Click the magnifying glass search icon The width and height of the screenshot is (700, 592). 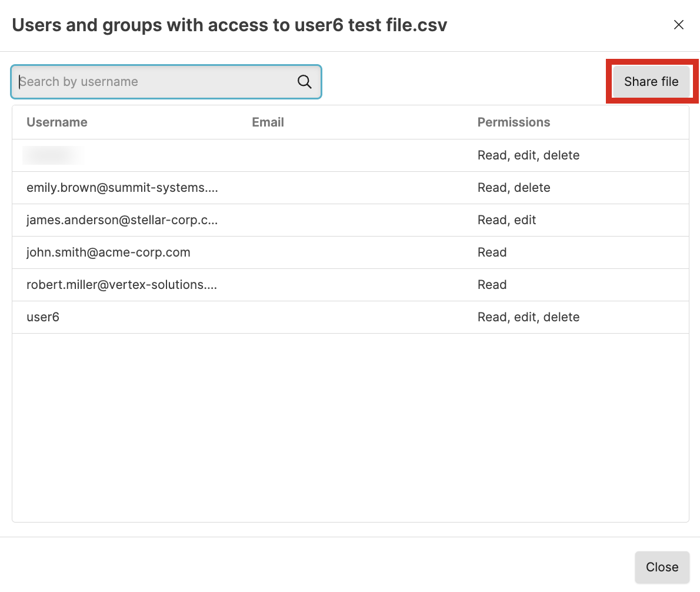point(304,82)
